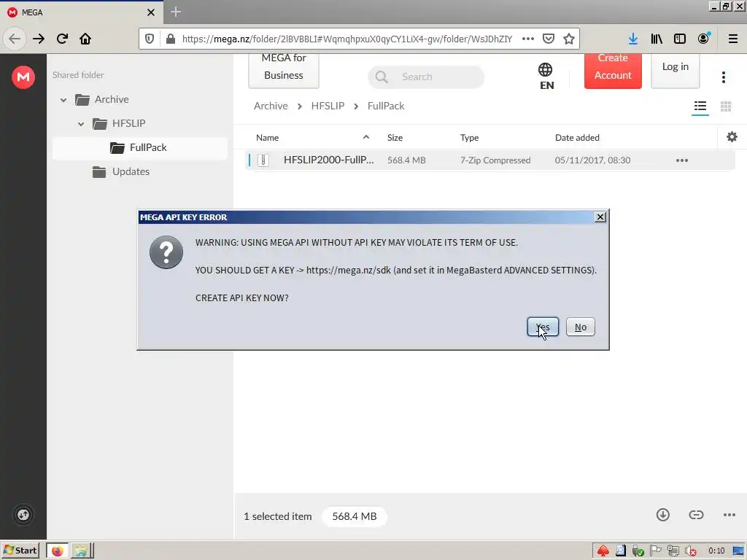Show Firefox downloads panel

[x=633, y=39]
